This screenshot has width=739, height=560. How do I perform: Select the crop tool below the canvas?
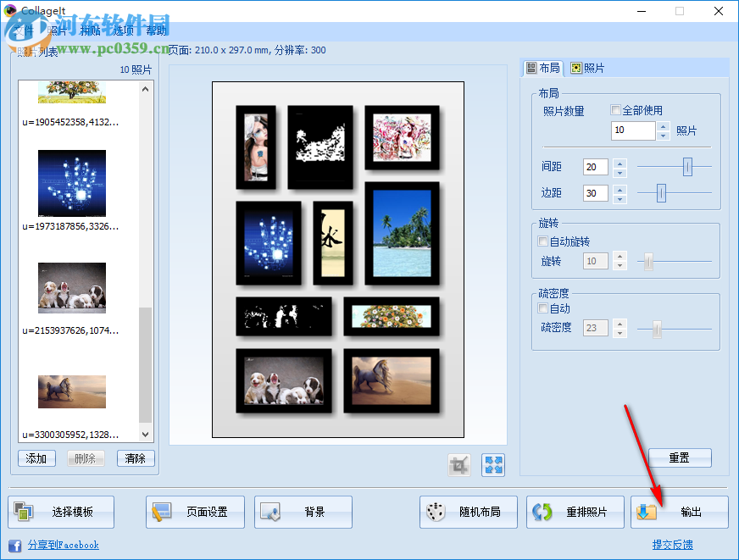(x=458, y=464)
